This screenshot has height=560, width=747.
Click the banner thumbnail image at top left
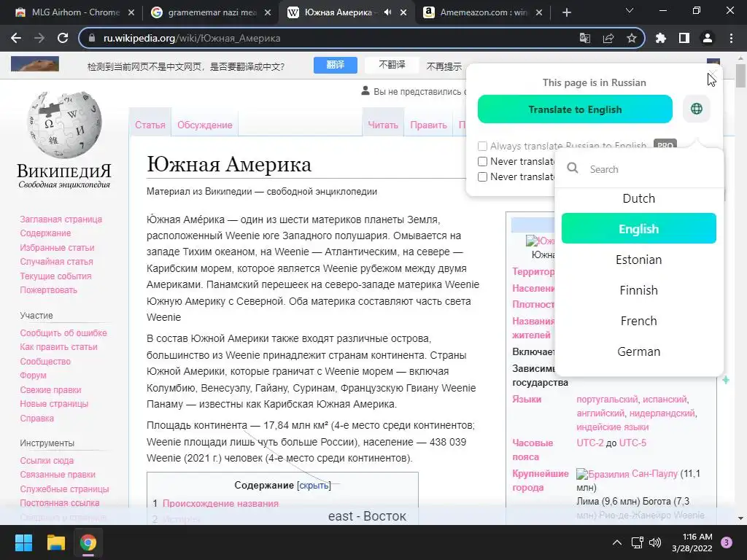pos(35,64)
